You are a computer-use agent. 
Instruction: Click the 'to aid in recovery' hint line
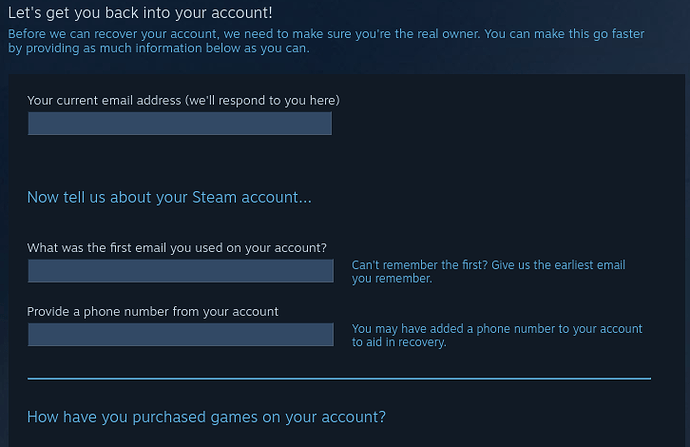point(399,342)
